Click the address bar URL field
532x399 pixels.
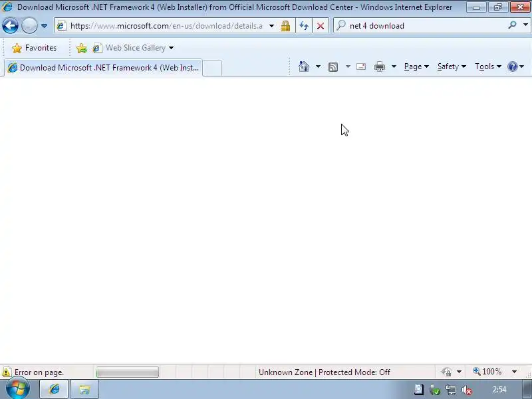(166, 26)
